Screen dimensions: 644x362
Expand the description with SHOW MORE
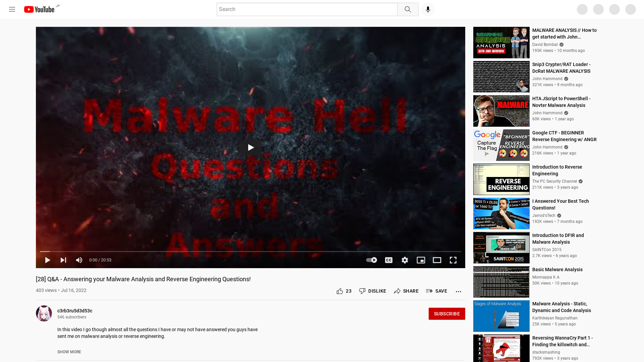[69, 352]
